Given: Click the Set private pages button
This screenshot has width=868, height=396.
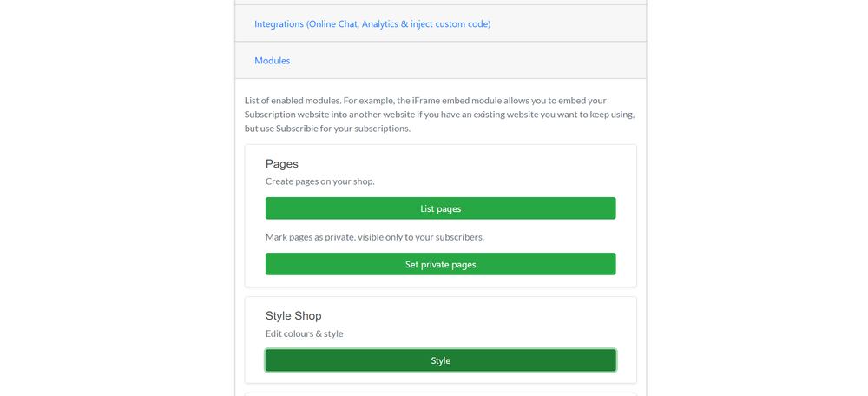Looking at the screenshot, I should tap(441, 264).
